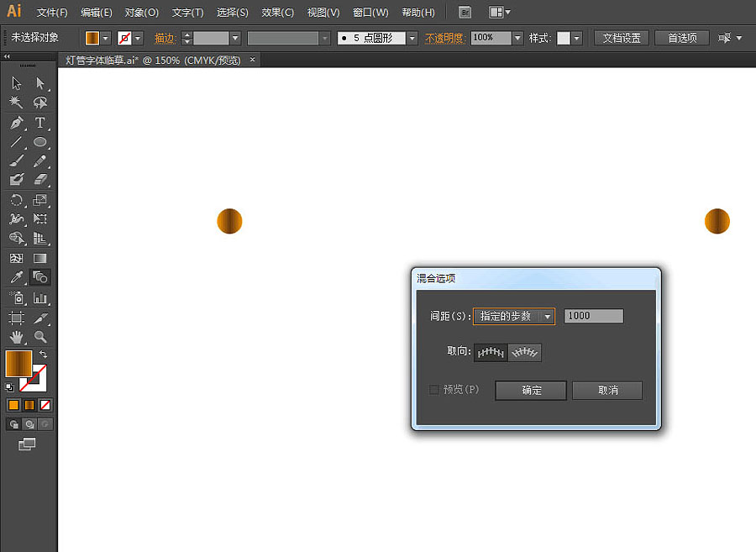
Task: Expand the opacity 100% dropdown arrow
Action: click(517, 38)
